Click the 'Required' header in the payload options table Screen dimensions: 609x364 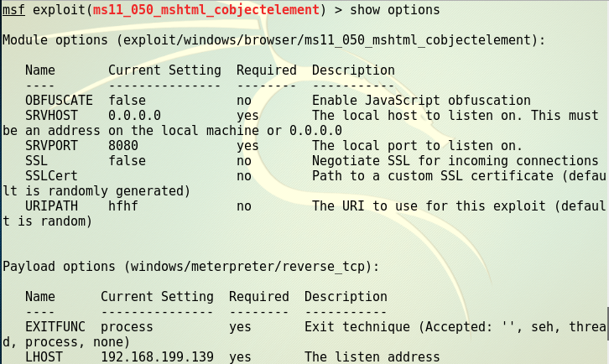(x=258, y=297)
